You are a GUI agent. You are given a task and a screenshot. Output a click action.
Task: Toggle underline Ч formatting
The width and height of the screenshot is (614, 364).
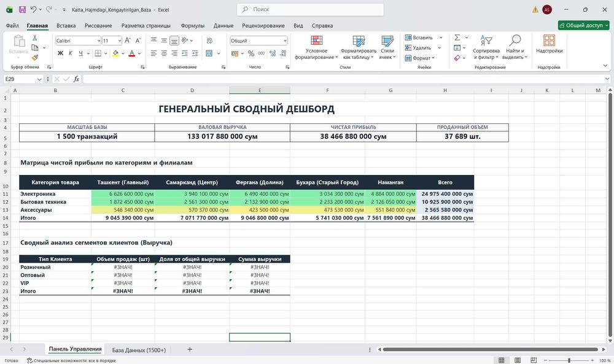pos(80,53)
